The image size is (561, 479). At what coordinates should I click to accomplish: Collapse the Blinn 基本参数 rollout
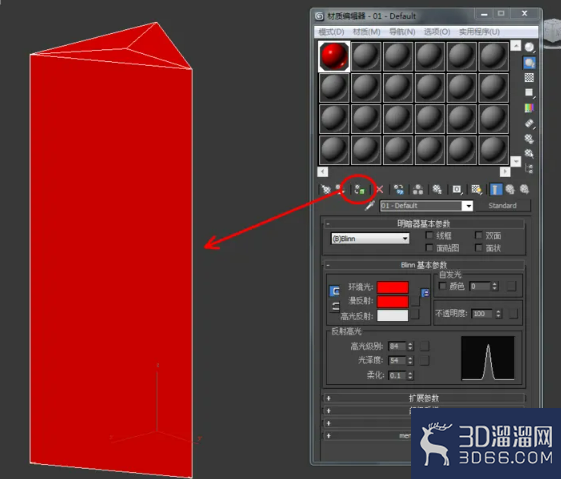(424, 265)
